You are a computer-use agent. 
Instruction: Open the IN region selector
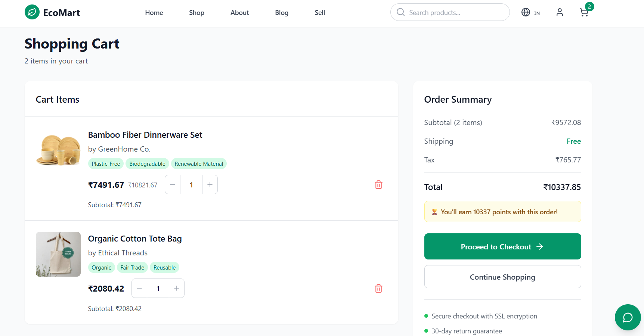coord(537,13)
